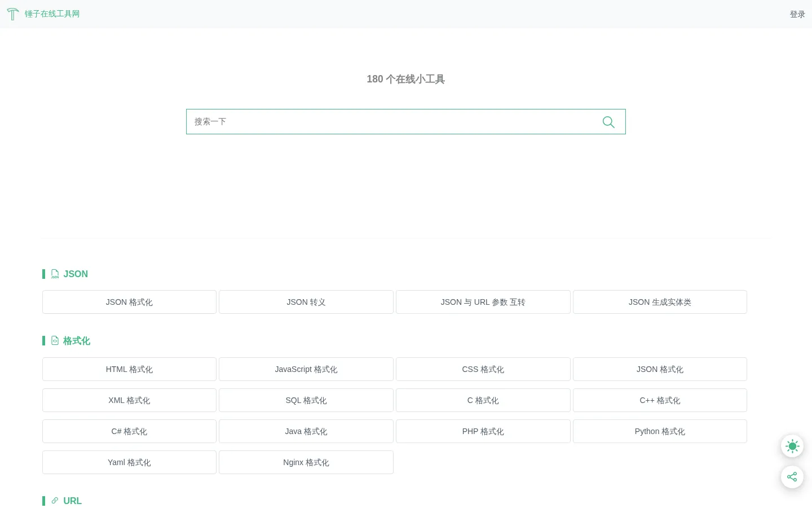The width and height of the screenshot is (812, 508).
Task: Open the SQL 格式化 tool
Action: 306,400
